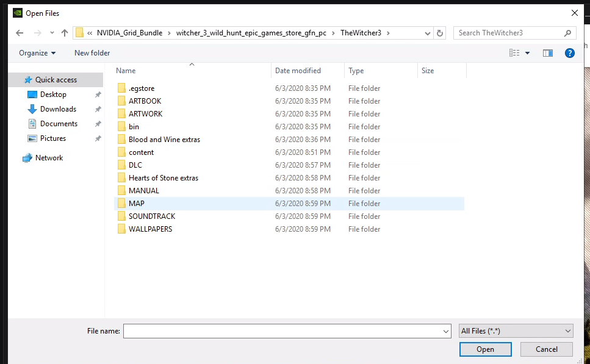The image size is (590, 364).
Task: Open the Organize dropdown menu
Action: (37, 53)
